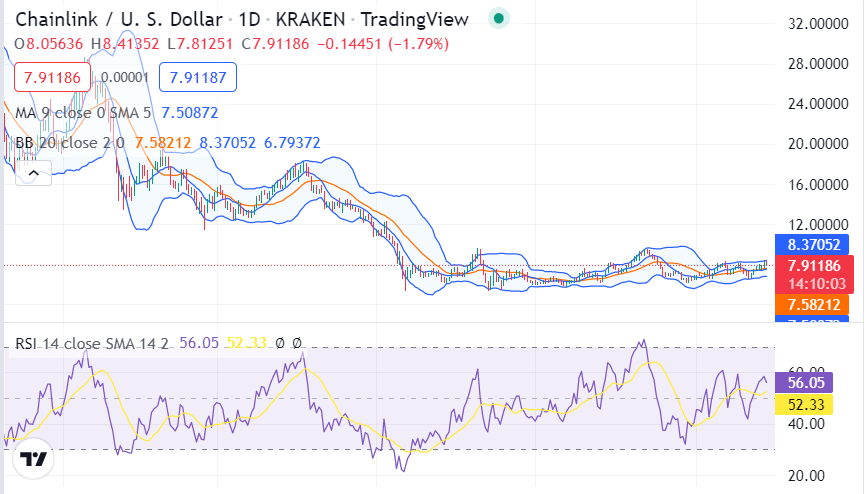Click the 20.00 RSI scale label
This screenshot has height=494, width=864.
(x=806, y=476)
